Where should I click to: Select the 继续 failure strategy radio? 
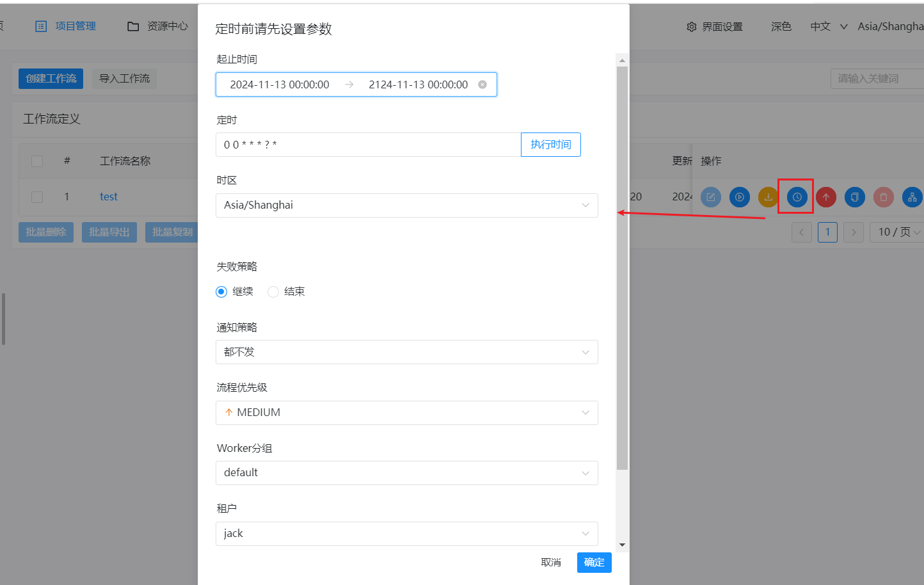(221, 292)
